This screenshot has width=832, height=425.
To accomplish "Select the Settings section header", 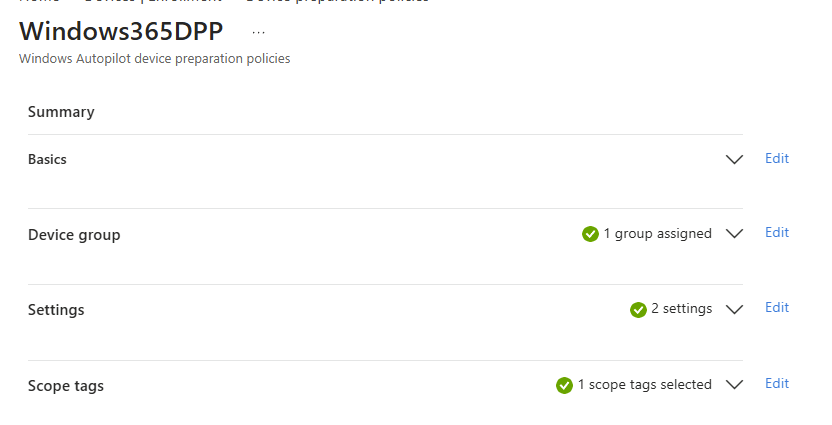I will click(56, 310).
